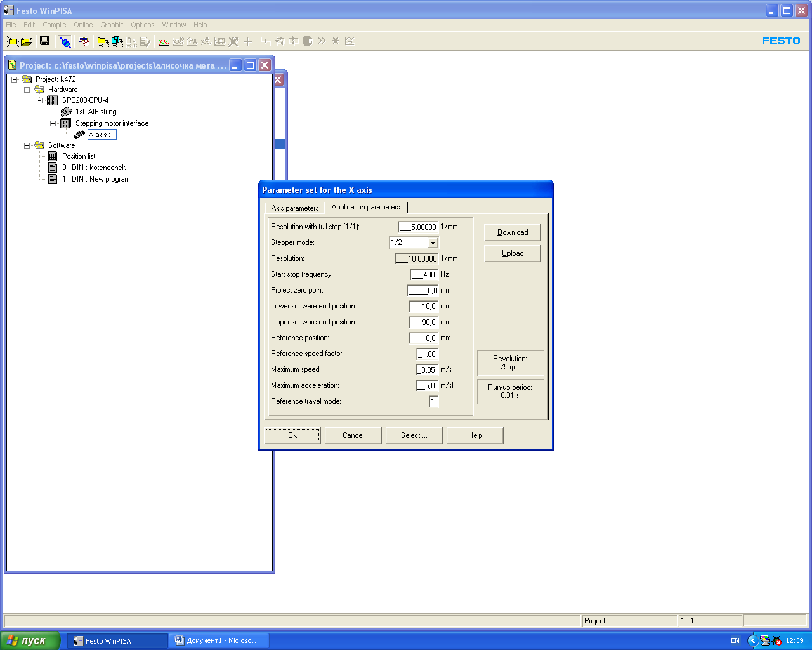The image size is (812, 650).
Task: Click the EN language indicator in tray
Action: [x=735, y=640]
